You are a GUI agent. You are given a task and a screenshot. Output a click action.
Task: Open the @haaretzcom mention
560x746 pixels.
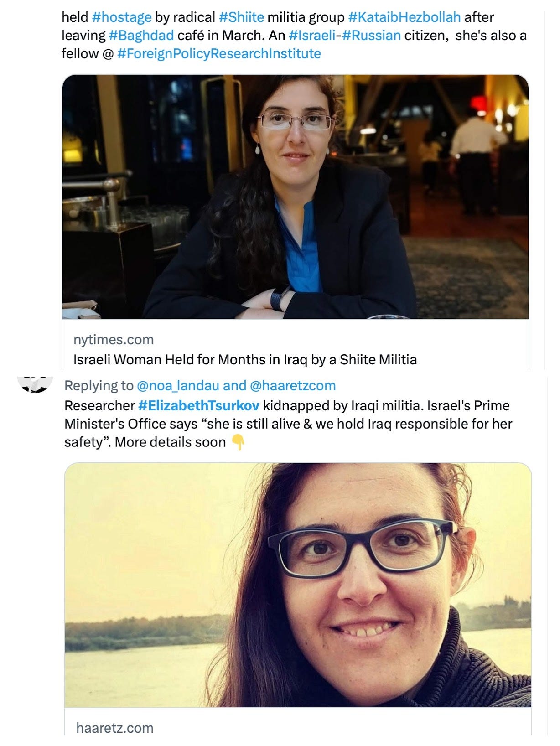click(293, 386)
